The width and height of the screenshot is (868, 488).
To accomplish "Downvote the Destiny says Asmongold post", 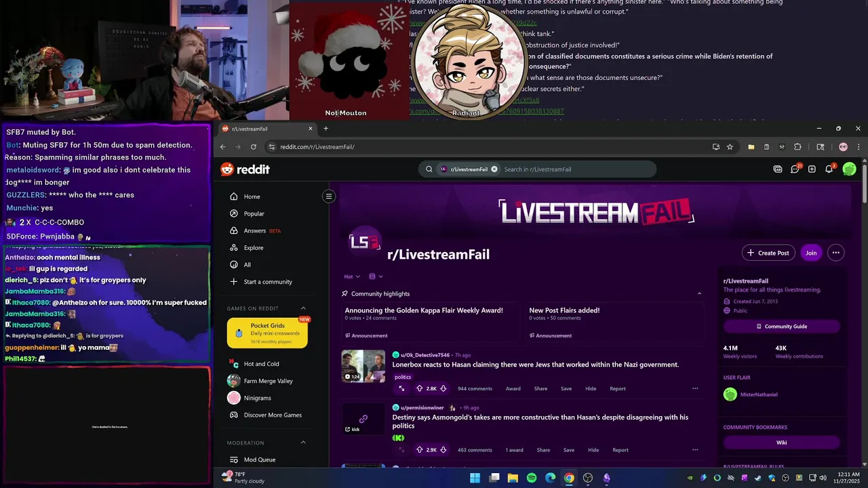I will [x=443, y=449].
